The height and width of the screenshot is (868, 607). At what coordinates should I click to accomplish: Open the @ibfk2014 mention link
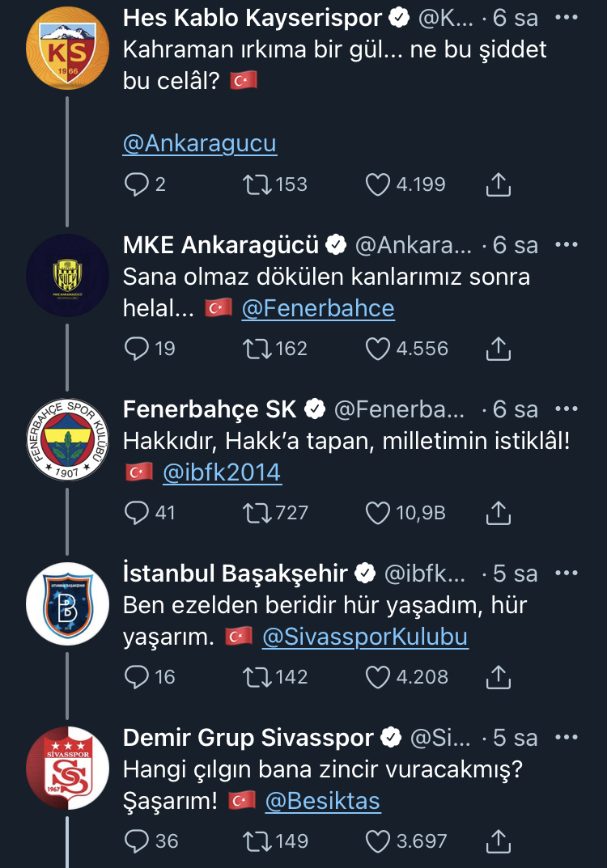[222, 472]
